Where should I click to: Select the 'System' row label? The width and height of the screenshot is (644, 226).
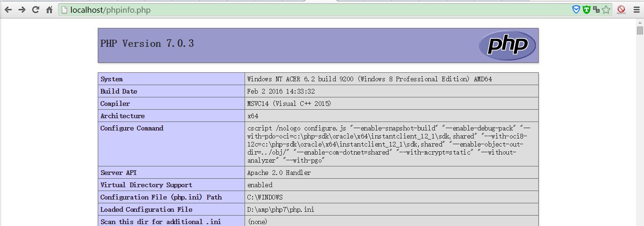pos(111,79)
